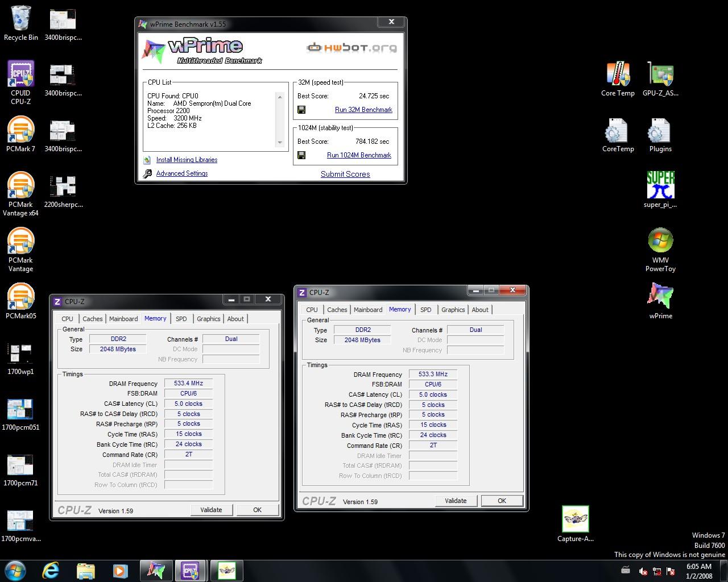This screenshot has width=728, height=582.
Task: Switch to Graphics tab in left CPU-Z window
Action: [x=209, y=319]
